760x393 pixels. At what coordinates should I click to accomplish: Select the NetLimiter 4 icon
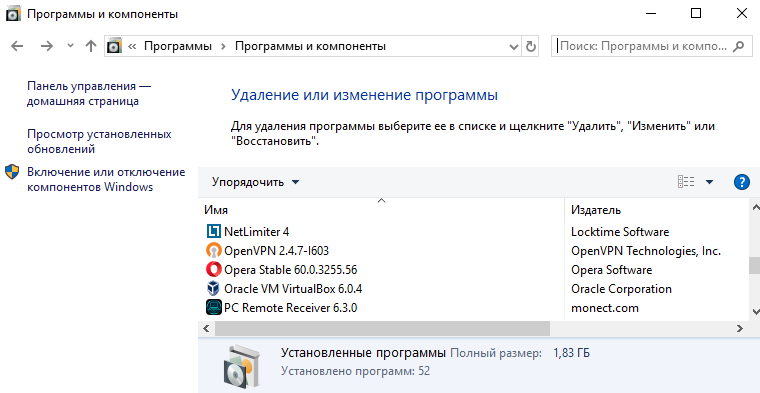[x=213, y=232]
